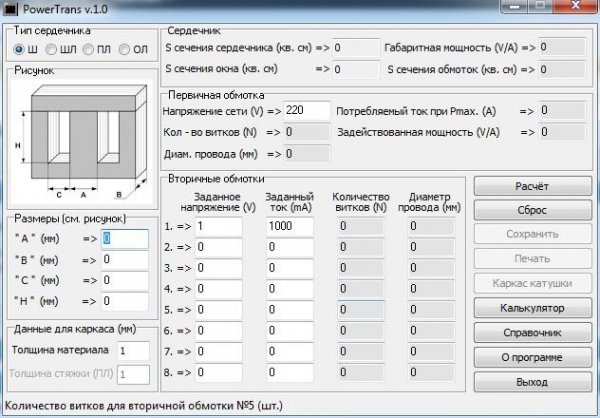Click winding 8 voltage field

pyautogui.click(x=219, y=372)
